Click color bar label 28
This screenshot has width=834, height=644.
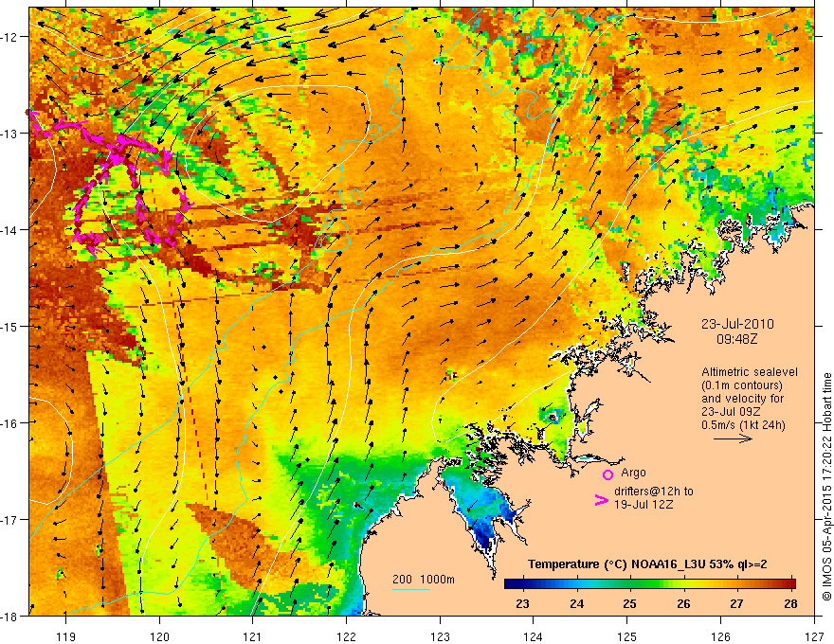[790, 603]
